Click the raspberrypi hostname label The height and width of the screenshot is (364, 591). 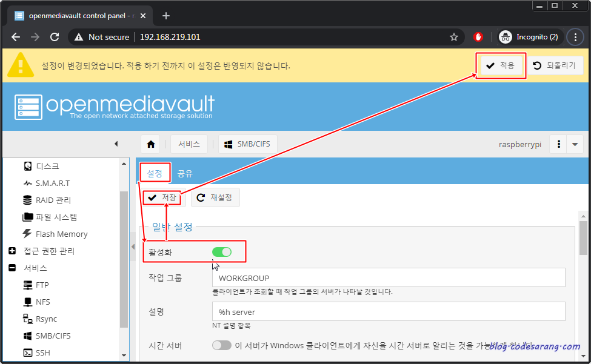pos(519,145)
